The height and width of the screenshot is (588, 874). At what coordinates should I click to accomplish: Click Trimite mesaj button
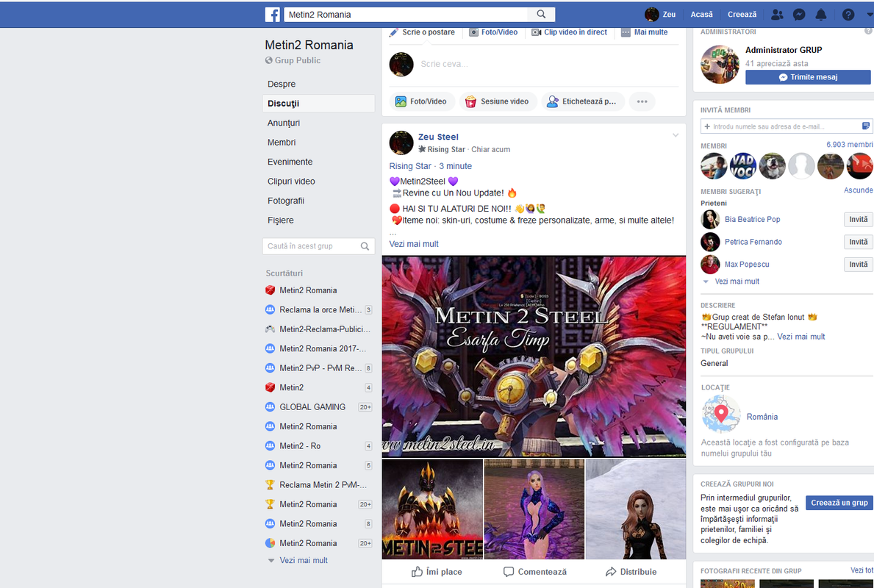point(808,77)
